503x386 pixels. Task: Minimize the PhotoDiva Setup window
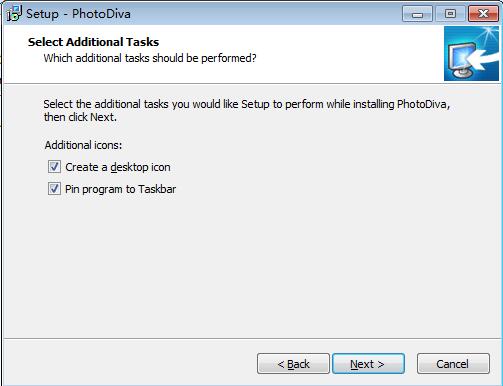(x=417, y=14)
